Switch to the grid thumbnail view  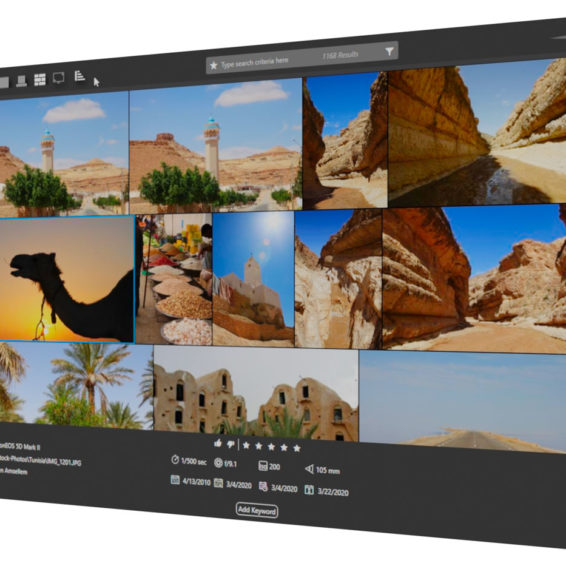coord(40,80)
